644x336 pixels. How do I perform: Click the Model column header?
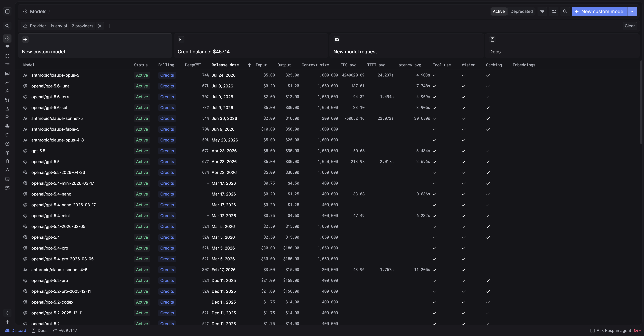[29, 65]
